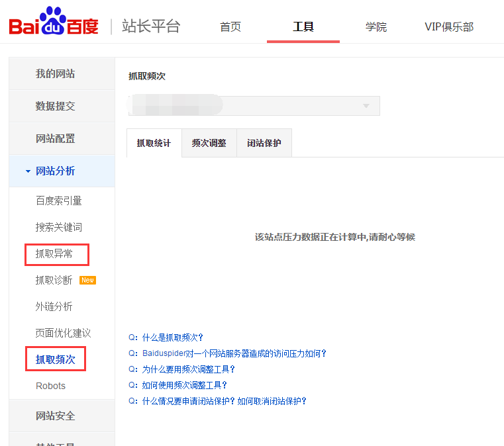
Task: Click the Baidu logo
Action: 53,24
